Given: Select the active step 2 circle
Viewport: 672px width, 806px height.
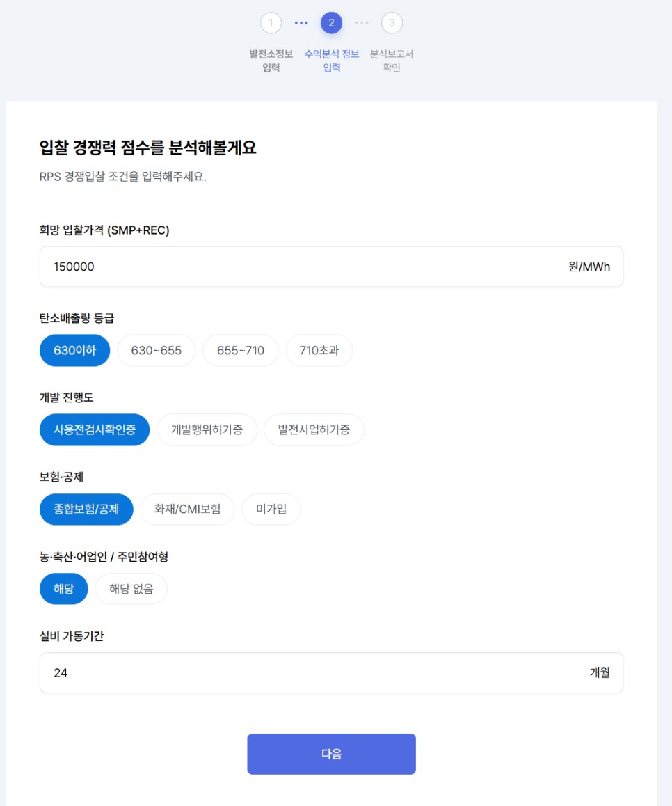Looking at the screenshot, I should point(331,23).
